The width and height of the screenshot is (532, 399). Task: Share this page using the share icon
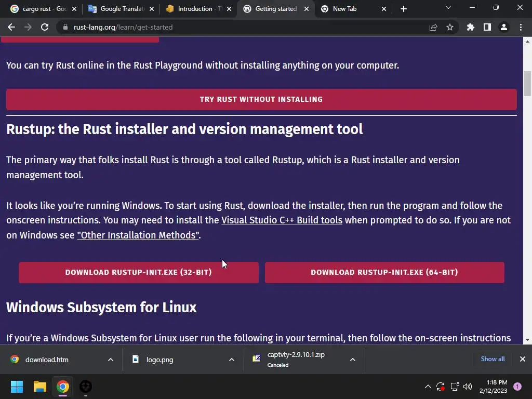433,27
